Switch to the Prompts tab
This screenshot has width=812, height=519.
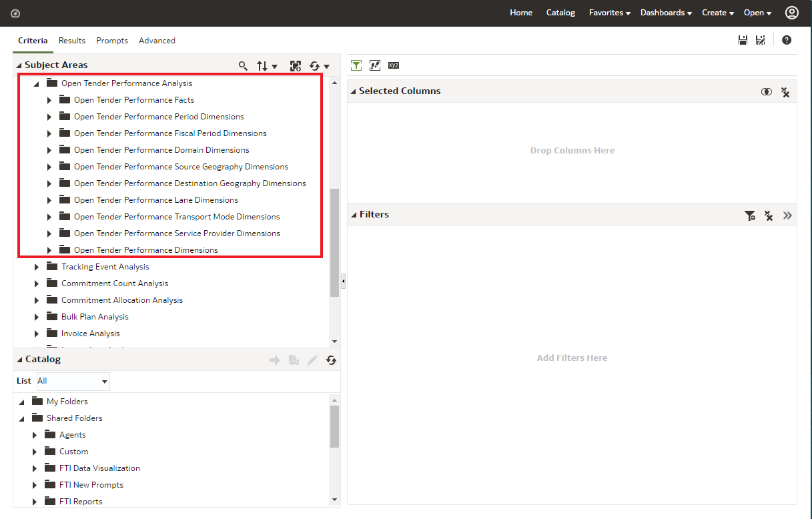pyautogui.click(x=112, y=41)
